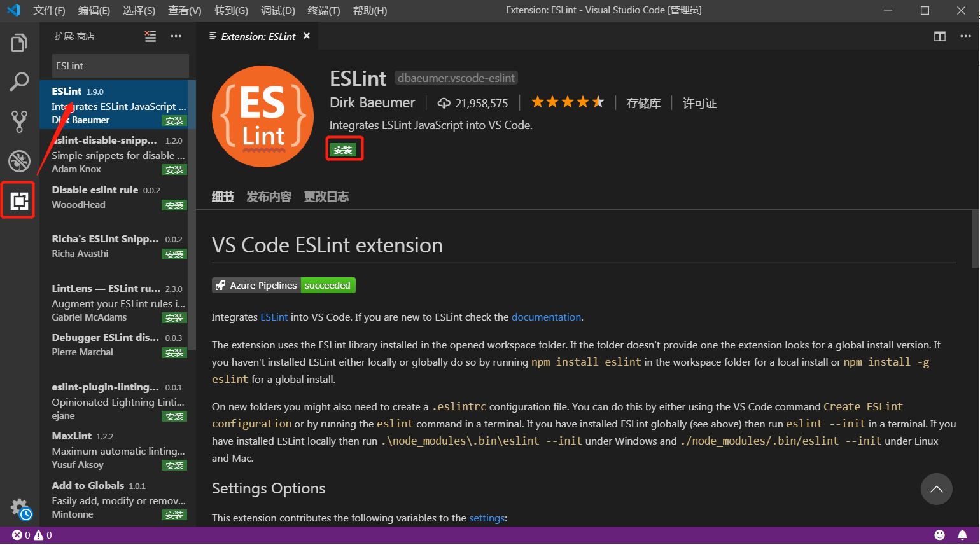The height and width of the screenshot is (545, 980).
Task: Click dbaeumer.vscode-eslint identifier label
Action: coord(456,78)
